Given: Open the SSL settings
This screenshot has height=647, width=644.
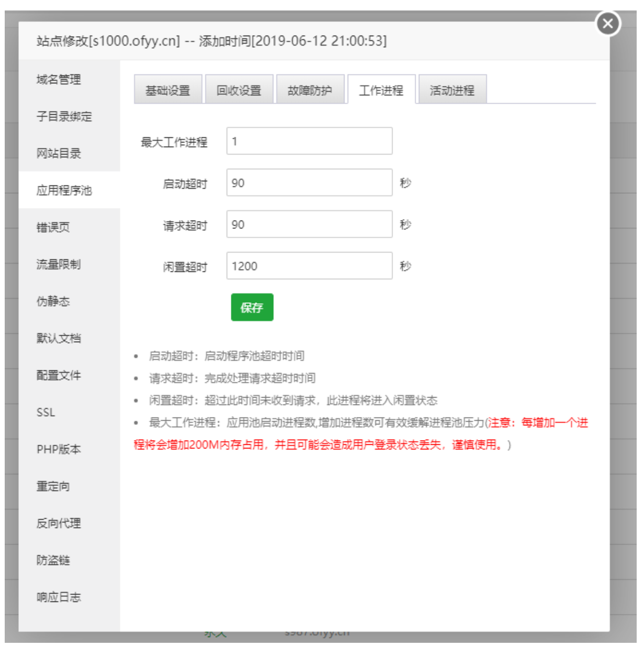Looking at the screenshot, I should coord(46,413).
